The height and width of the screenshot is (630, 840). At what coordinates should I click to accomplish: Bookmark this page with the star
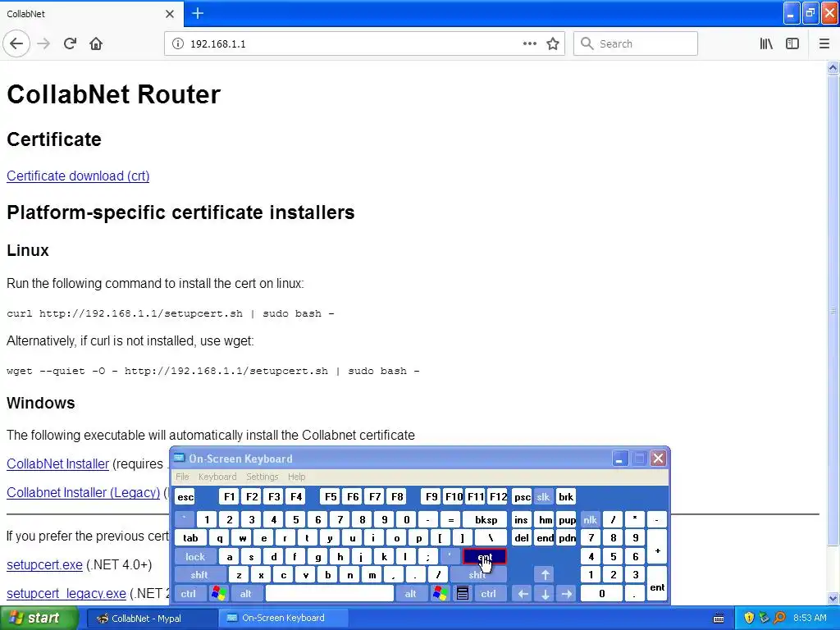click(553, 44)
